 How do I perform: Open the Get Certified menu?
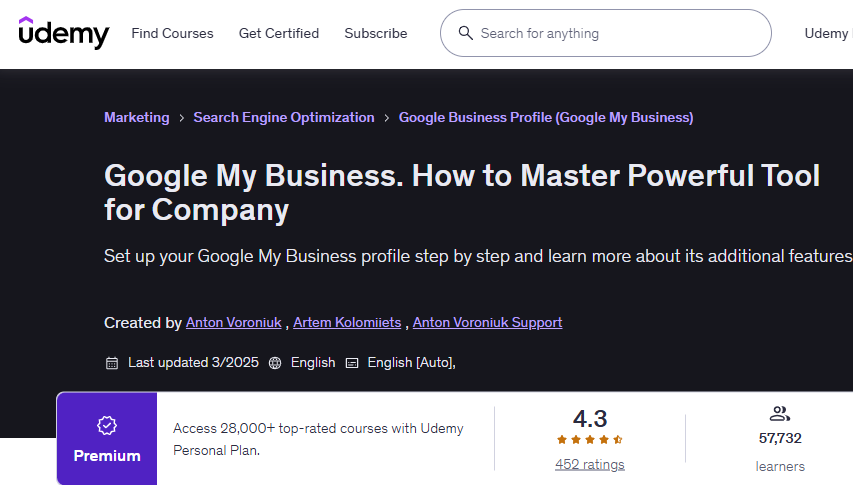coord(279,33)
